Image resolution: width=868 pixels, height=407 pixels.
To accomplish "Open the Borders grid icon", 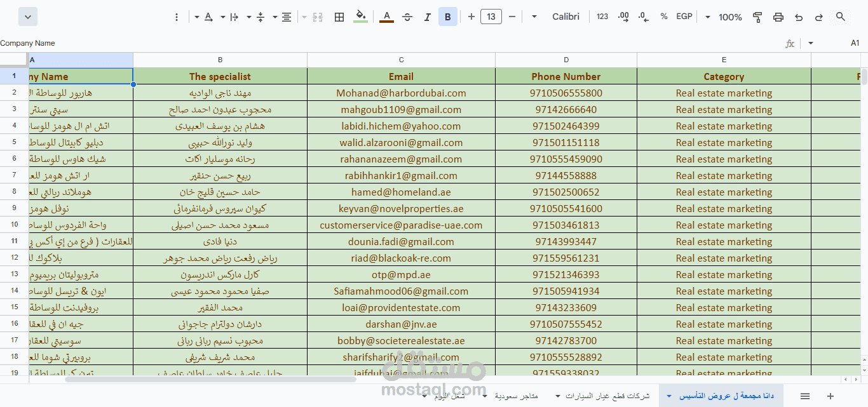I will 339,17.
